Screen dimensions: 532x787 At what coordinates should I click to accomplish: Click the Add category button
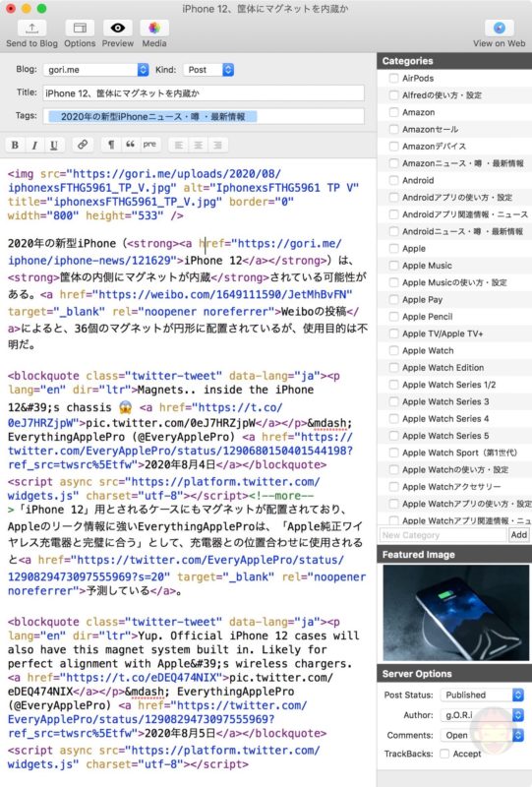point(519,534)
